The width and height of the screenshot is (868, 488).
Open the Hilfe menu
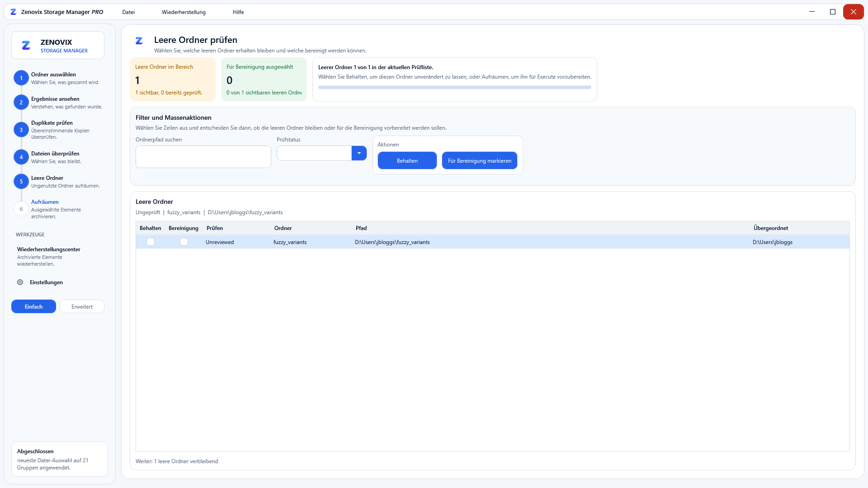[x=238, y=12]
